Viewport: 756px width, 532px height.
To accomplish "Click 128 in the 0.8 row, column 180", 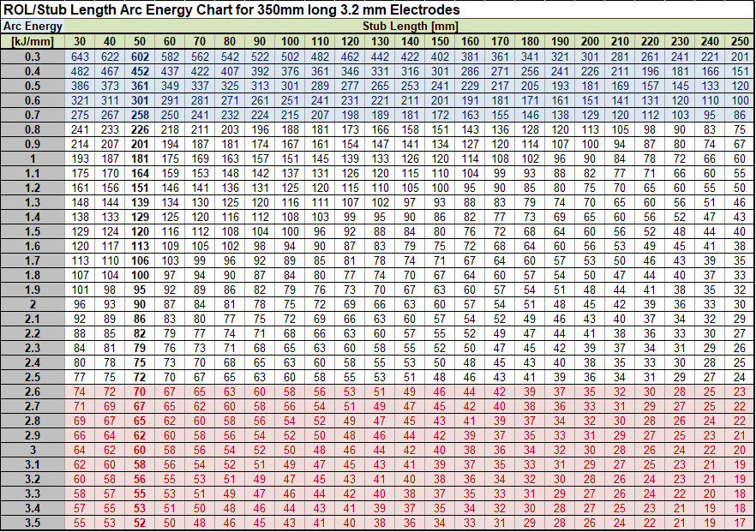I will click(530, 129).
